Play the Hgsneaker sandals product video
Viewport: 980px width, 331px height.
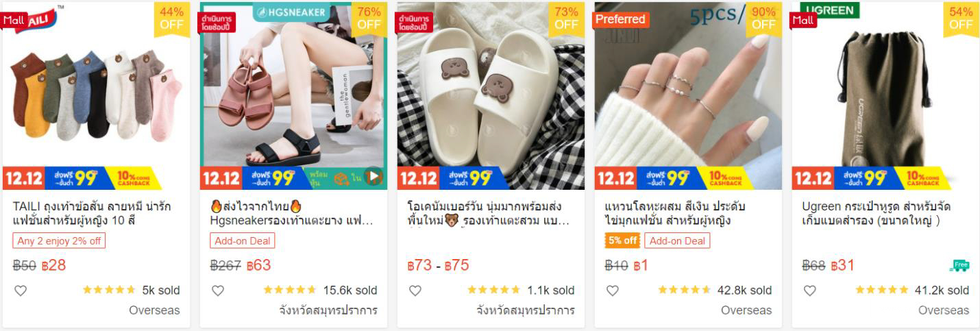point(373,177)
